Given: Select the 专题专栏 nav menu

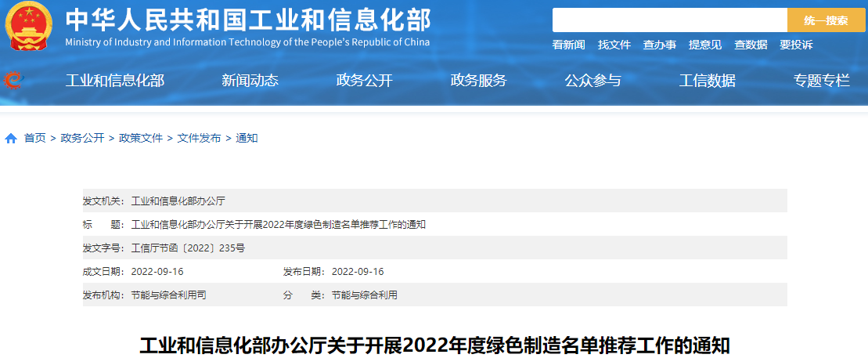Looking at the screenshot, I should 821,80.
